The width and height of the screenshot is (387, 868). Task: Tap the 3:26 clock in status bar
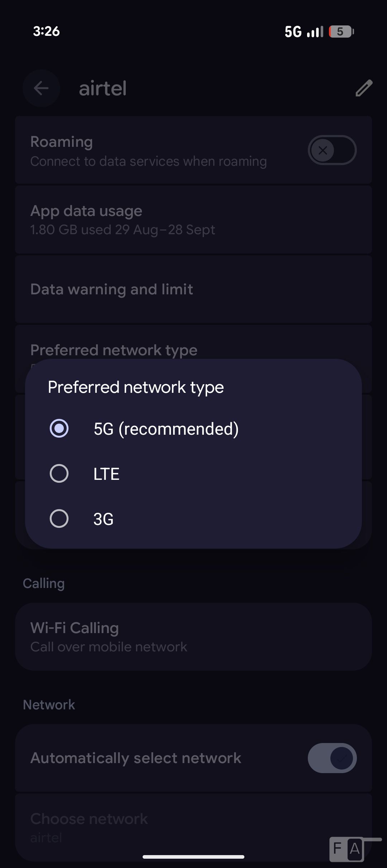click(x=46, y=31)
